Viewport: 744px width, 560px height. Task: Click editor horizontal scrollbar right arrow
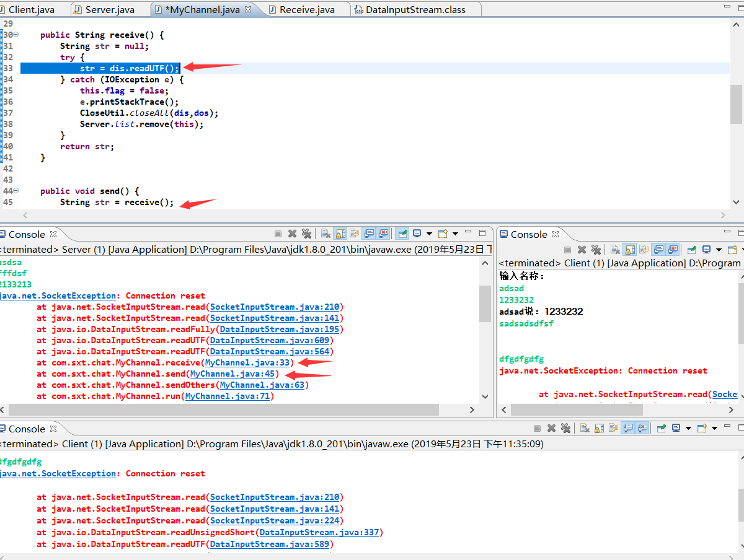point(724,215)
